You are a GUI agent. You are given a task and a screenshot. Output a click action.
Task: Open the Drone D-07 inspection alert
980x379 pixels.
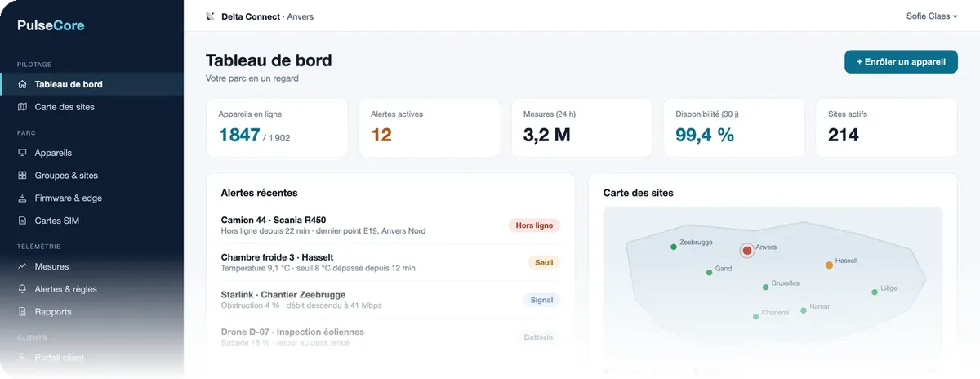[391, 337]
